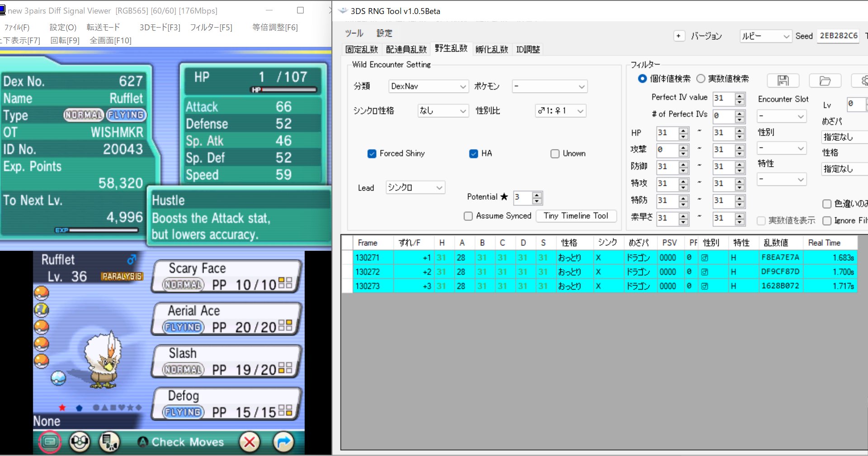Screen dimensions: 868x456
Task: Click the Frame column header
Action: point(373,243)
